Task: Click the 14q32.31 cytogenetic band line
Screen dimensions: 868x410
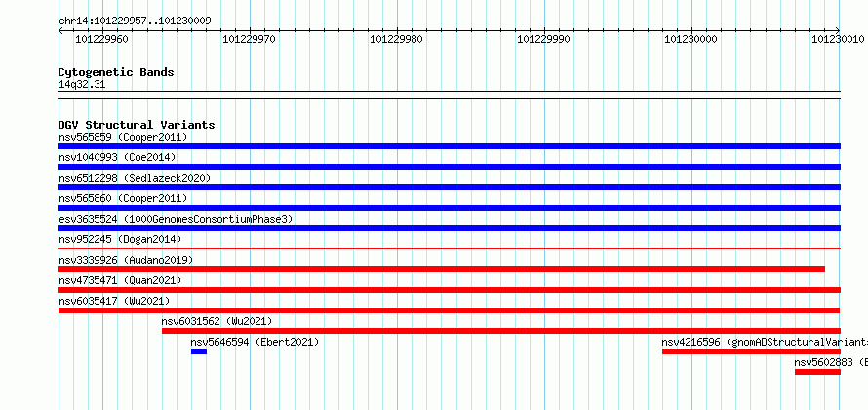Action: click(x=449, y=95)
